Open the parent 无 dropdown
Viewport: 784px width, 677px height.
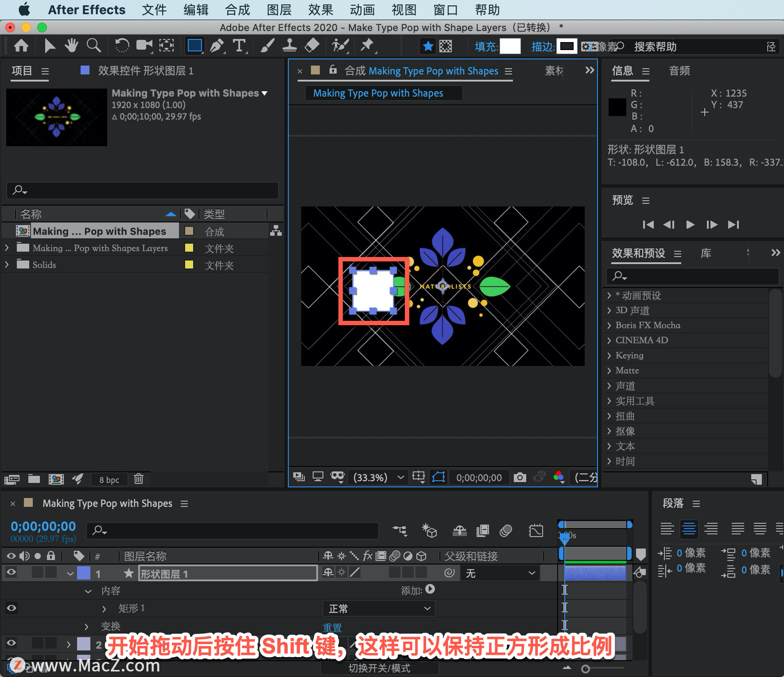[x=501, y=573]
